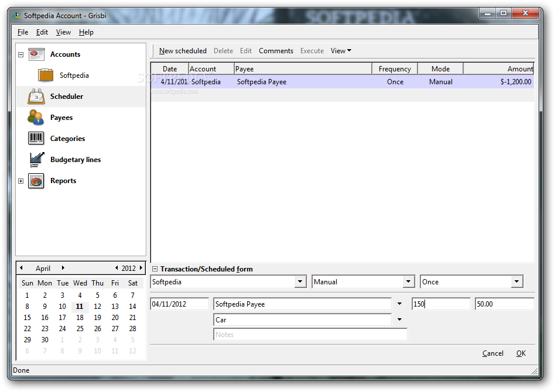Click the Payees people icon
The height and width of the screenshot is (392, 555).
tap(36, 118)
